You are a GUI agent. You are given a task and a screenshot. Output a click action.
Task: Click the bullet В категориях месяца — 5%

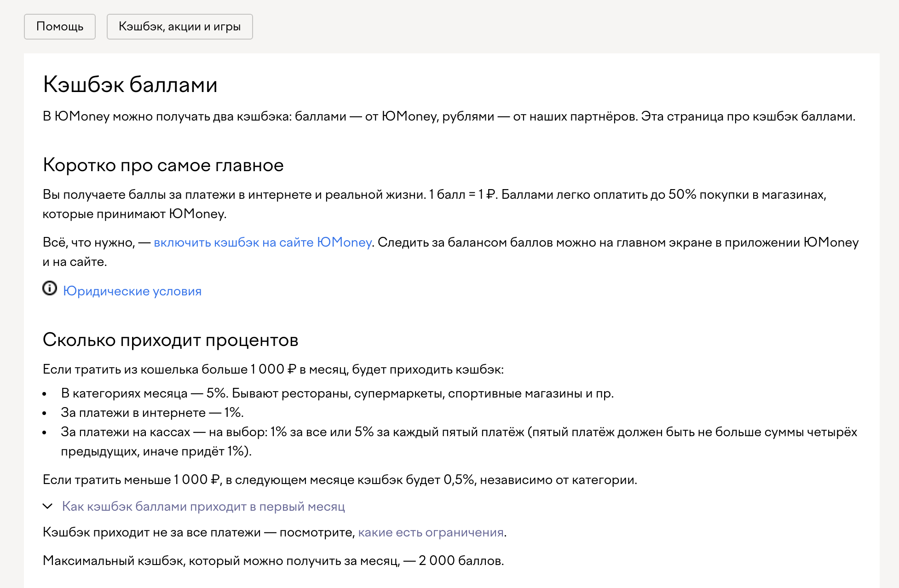tap(338, 393)
